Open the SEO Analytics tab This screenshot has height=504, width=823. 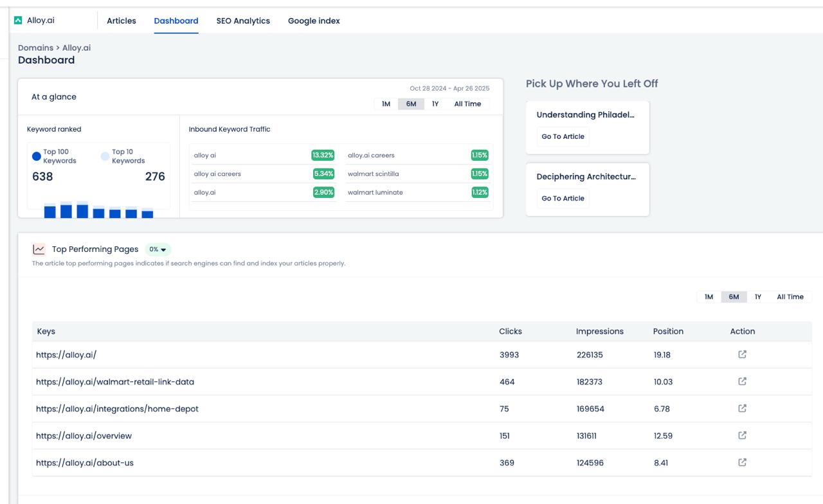click(x=243, y=21)
